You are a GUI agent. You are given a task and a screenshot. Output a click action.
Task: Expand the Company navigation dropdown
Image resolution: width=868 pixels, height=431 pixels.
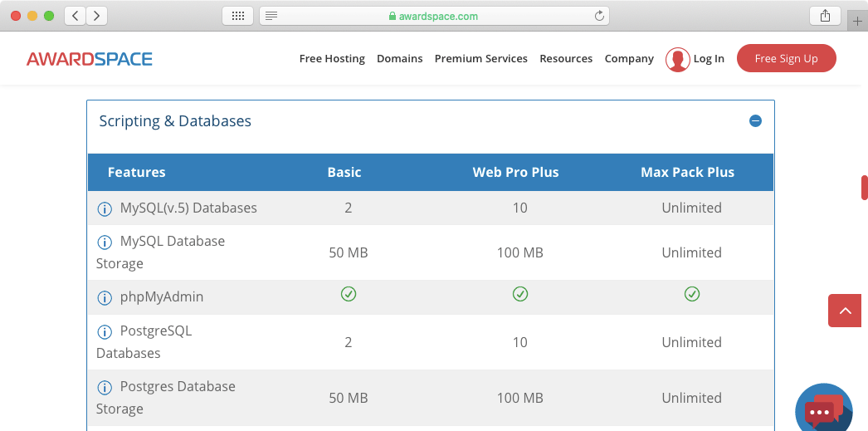pyautogui.click(x=629, y=59)
